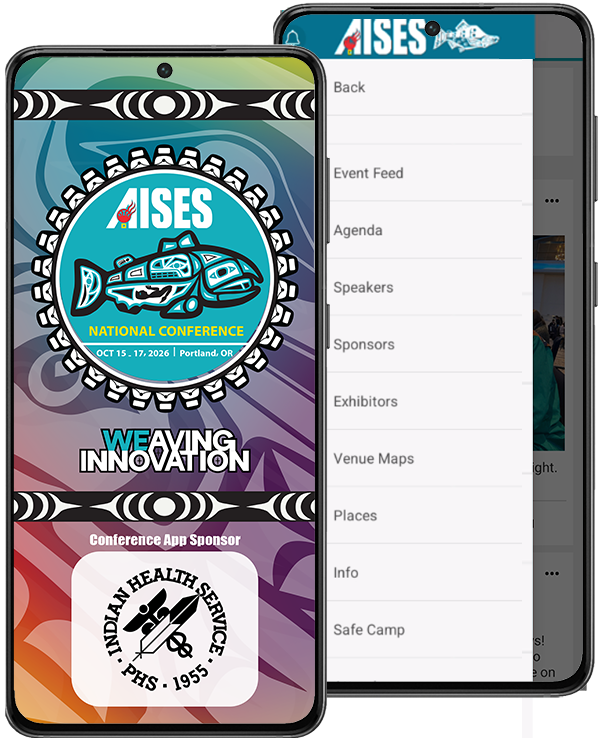Open the upper post's three-dot options
This screenshot has height=738, width=600.
[x=552, y=201]
